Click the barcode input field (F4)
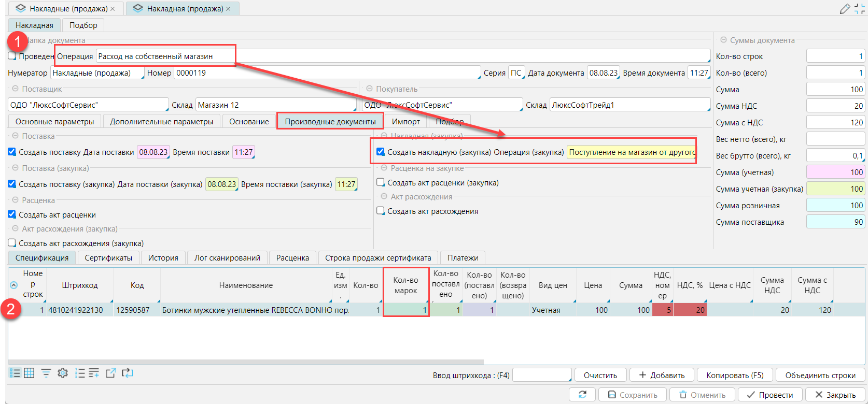Viewport: 868px width, 404px height. point(541,375)
